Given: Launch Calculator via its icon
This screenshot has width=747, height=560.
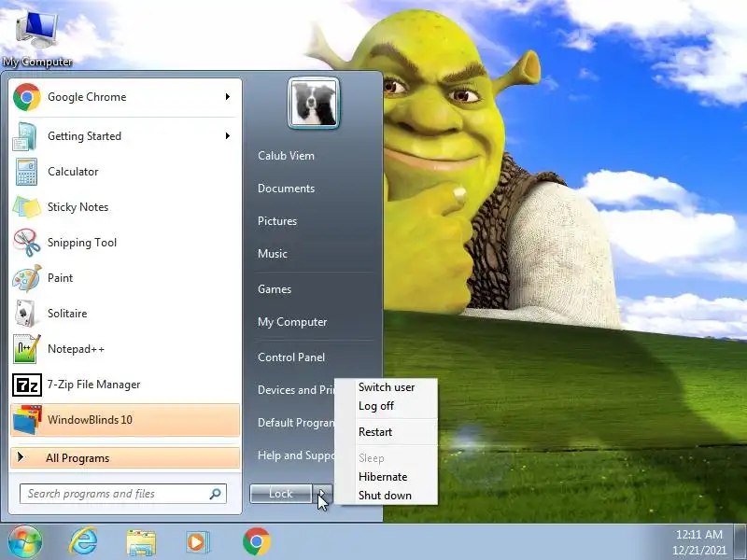Looking at the screenshot, I should pyautogui.click(x=26, y=172).
